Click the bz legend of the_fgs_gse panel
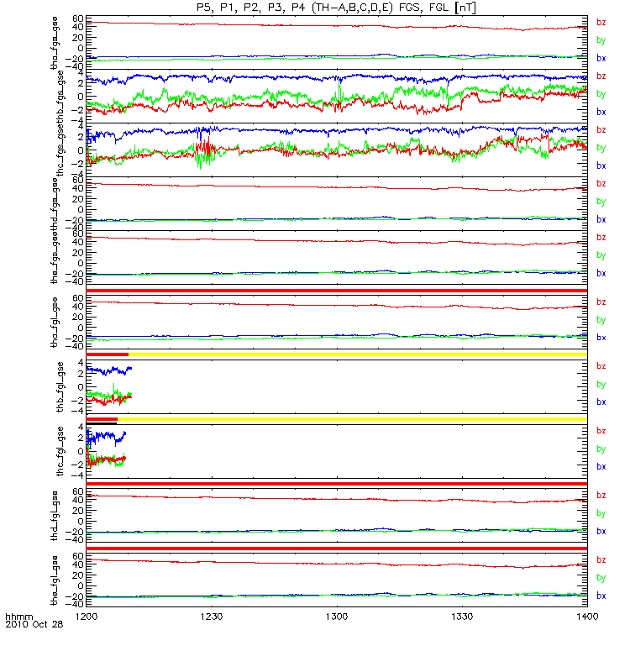Image resolution: width=630 pixels, height=672 pixels. [601, 238]
